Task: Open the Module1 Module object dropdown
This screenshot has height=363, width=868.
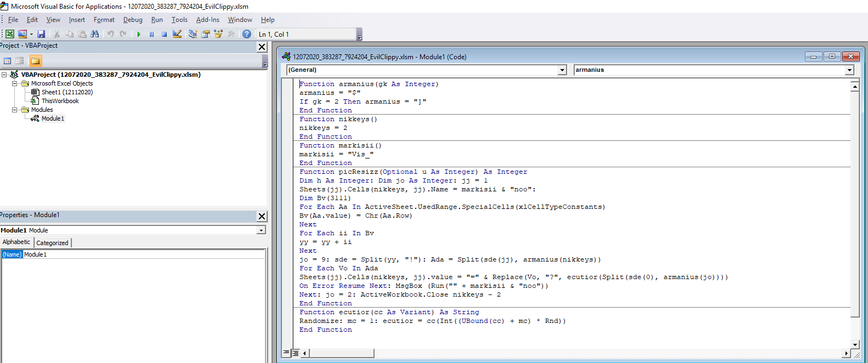Action: pos(261,230)
